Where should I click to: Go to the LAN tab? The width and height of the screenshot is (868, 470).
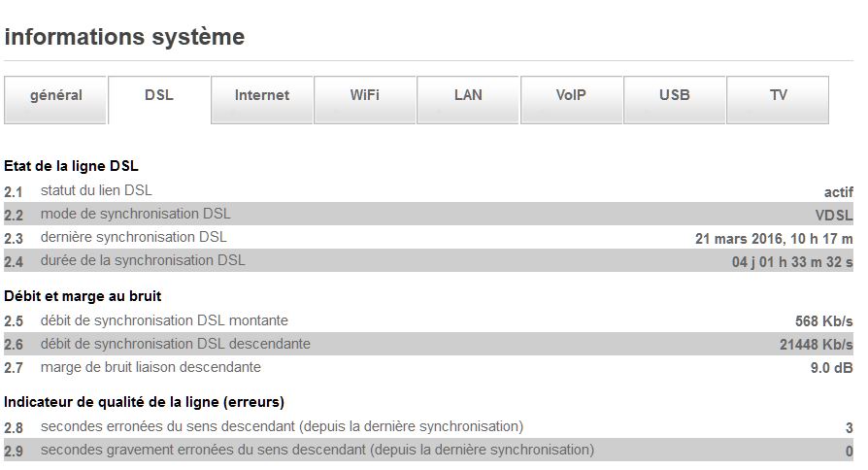(x=468, y=95)
